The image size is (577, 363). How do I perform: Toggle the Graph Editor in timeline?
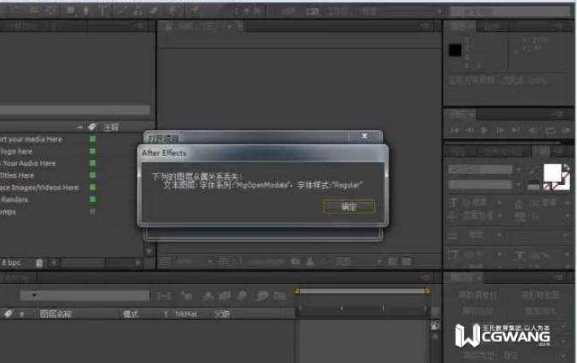tap(280, 295)
